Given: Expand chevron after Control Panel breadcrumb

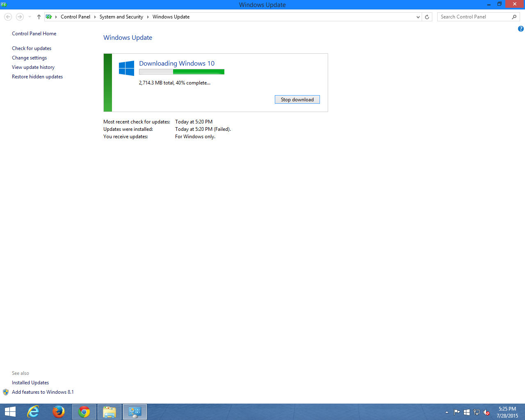Looking at the screenshot, I should tap(95, 17).
